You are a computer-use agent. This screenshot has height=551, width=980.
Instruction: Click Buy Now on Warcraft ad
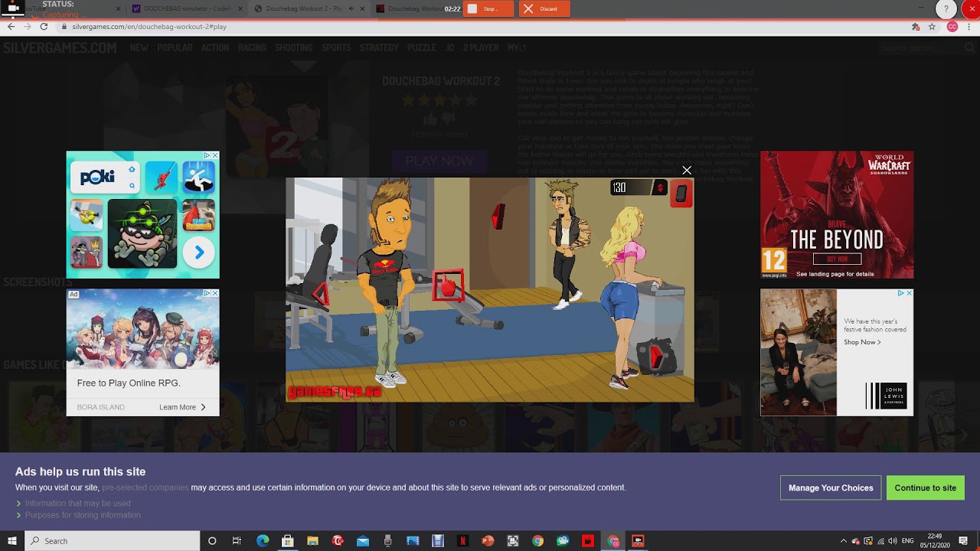click(x=837, y=259)
